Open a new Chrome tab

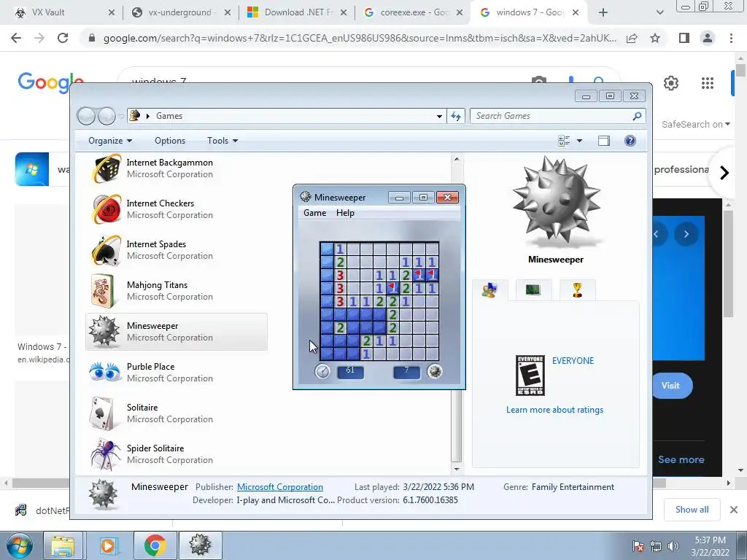click(x=603, y=12)
